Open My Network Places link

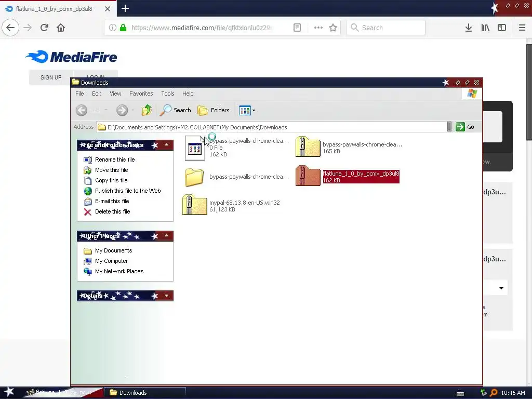tap(119, 271)
